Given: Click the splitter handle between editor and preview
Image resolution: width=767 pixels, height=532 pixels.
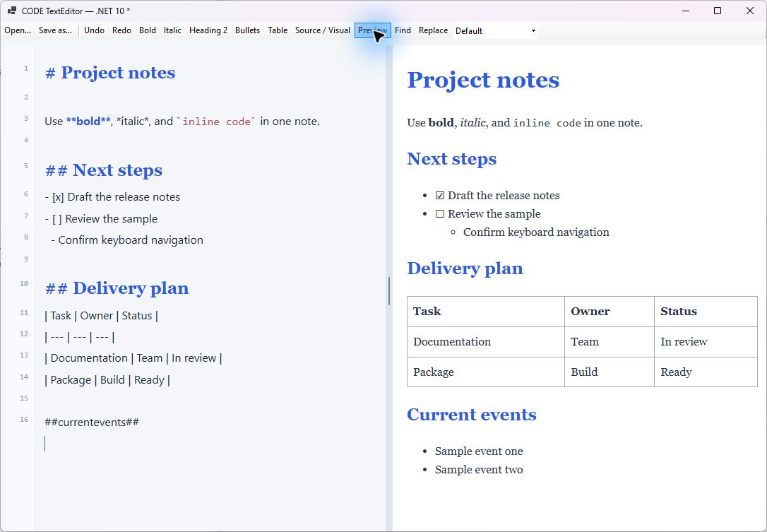Looking at the screenshot, I should tap(389, 290).
